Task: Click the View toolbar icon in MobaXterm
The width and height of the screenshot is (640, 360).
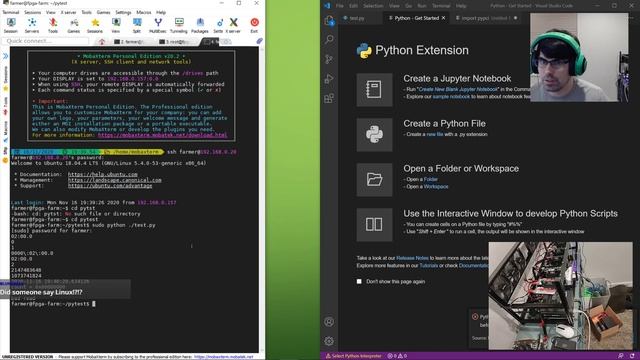Action: (x=116, y=25)
